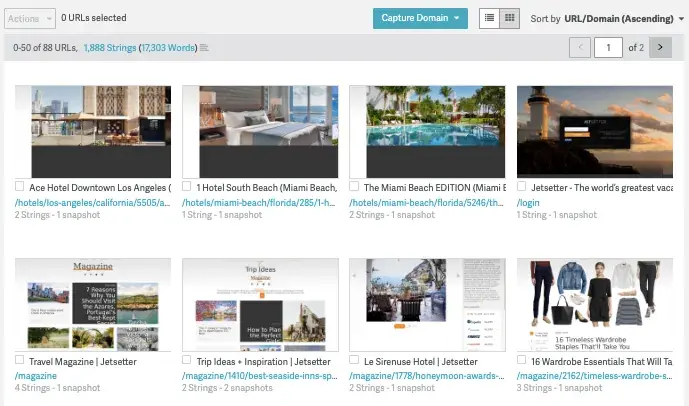Image resolution: width=689 pixels, height=406 pixels.
Task: Click '0-50 of 88 URLs' text
Action: (45, 47)
